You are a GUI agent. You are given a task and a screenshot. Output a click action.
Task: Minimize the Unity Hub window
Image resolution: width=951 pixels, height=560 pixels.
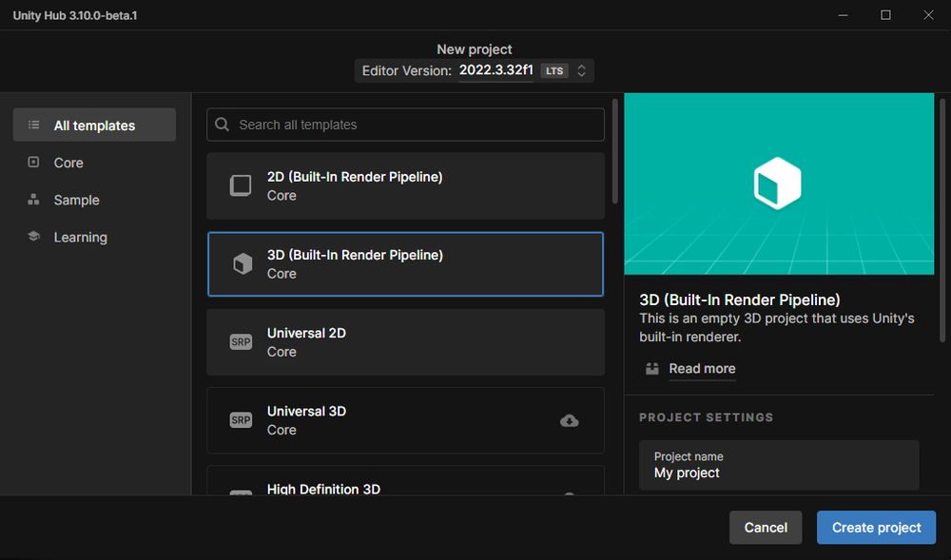843,15
